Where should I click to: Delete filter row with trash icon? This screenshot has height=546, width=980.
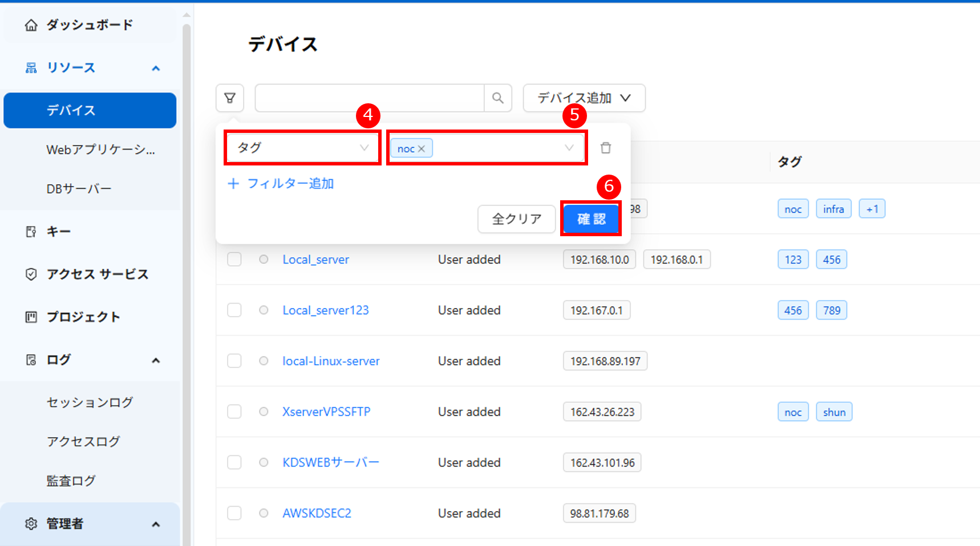pyautogui.click(x=605, y=148)
